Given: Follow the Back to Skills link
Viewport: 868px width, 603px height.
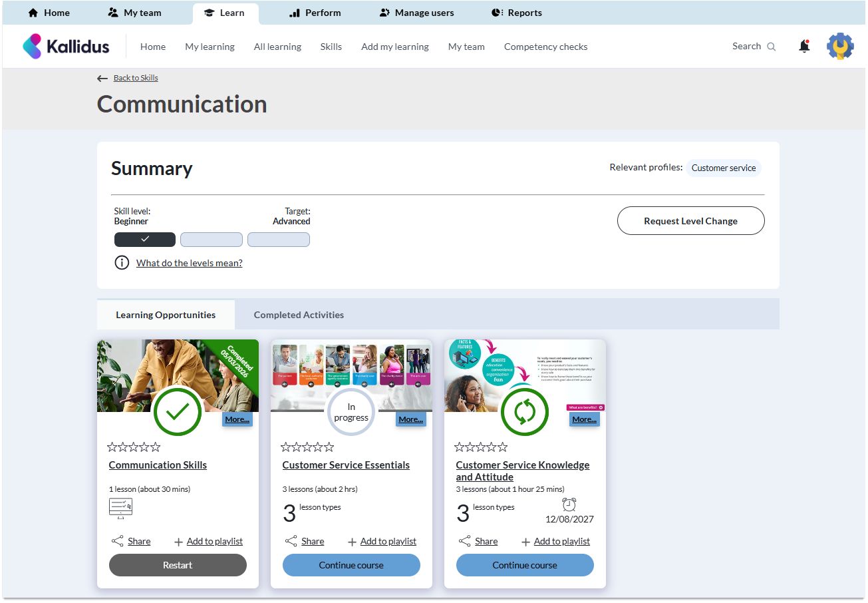Looking at the screenshot, I should (135, 78).
